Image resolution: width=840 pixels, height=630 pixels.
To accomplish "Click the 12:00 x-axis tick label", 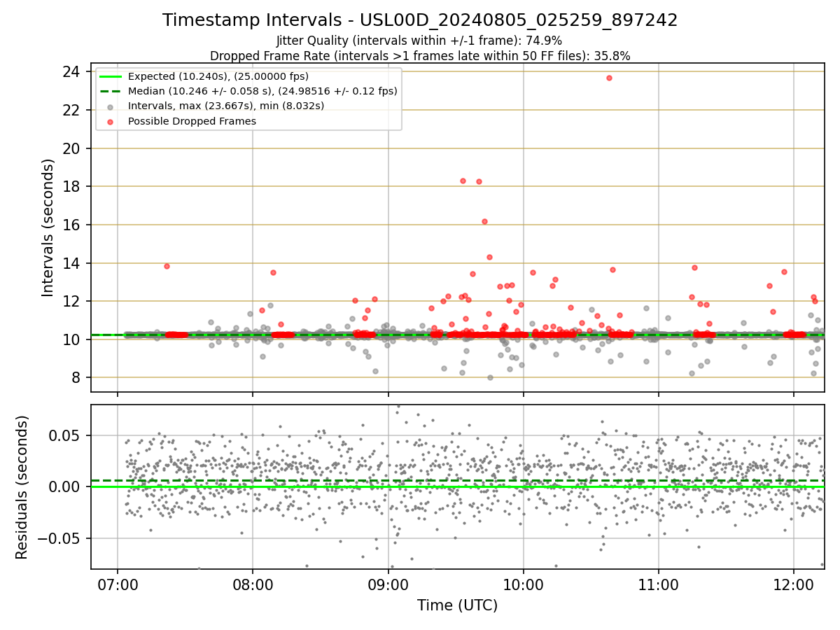I will 794,584.
